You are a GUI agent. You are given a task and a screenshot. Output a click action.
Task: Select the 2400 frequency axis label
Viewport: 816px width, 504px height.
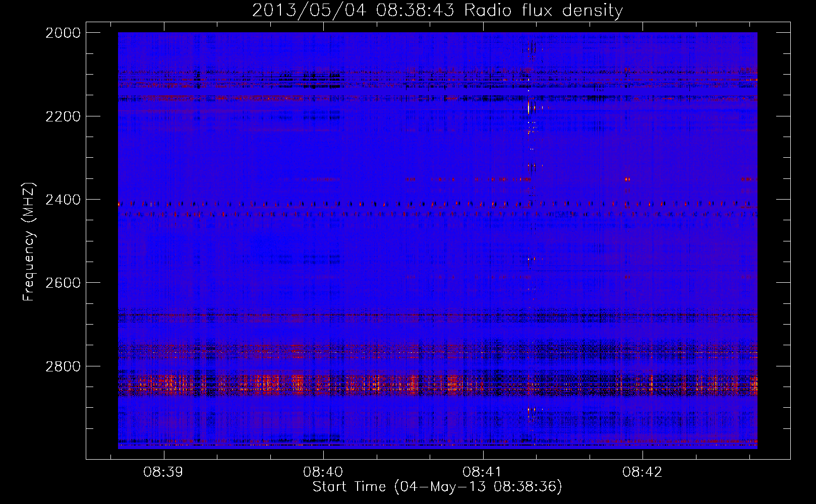click(63, 200)
